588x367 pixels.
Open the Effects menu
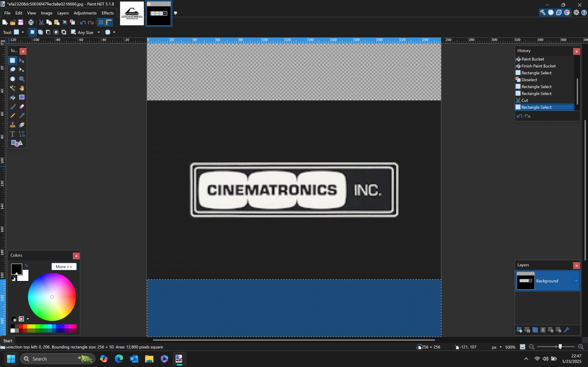point(107,13)
